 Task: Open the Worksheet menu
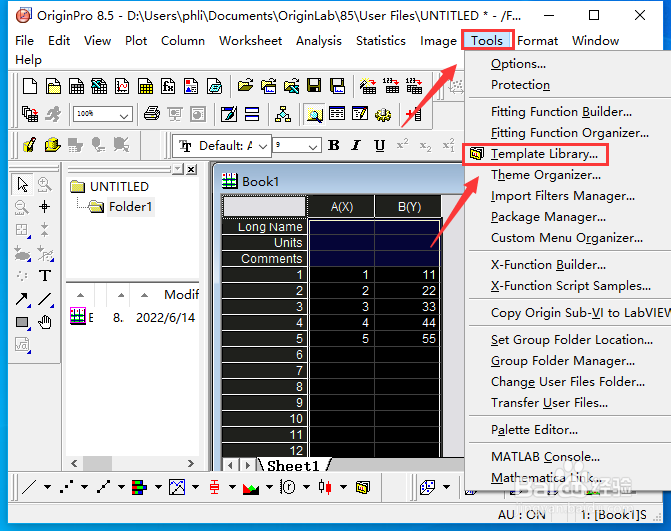(250, 41)
